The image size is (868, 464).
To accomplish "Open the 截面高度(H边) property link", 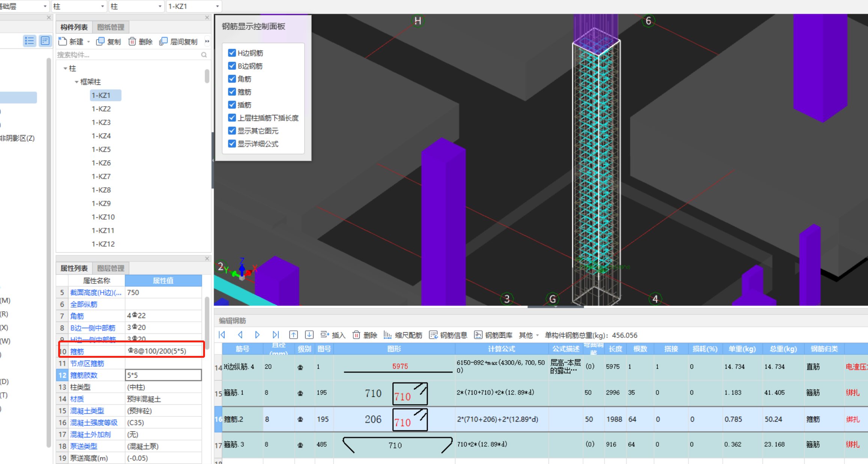I will [96, 292].
